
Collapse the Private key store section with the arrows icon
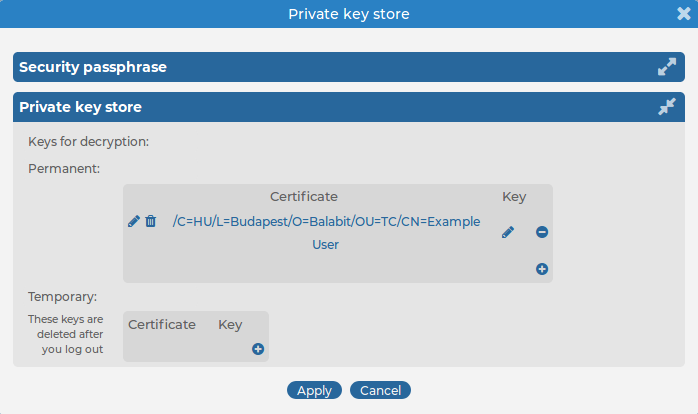pyautogui.click(x=667, y=107)
